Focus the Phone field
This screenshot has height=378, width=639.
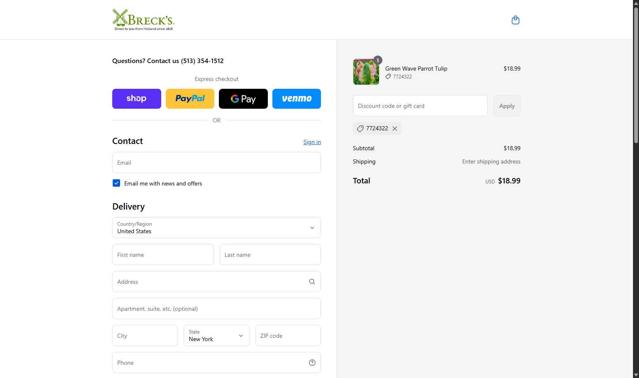coord(216,363)
